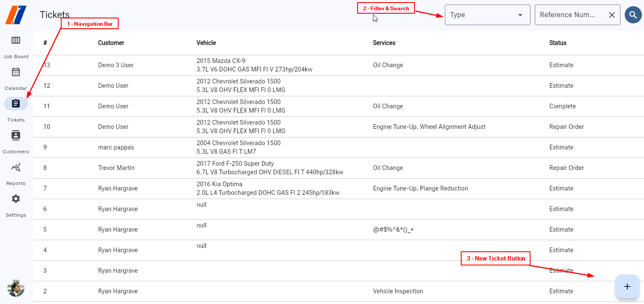Screen dimensions: 644x304
Task: Open ticket 2 with Vehicle Inspection
Action: point(398,291)
